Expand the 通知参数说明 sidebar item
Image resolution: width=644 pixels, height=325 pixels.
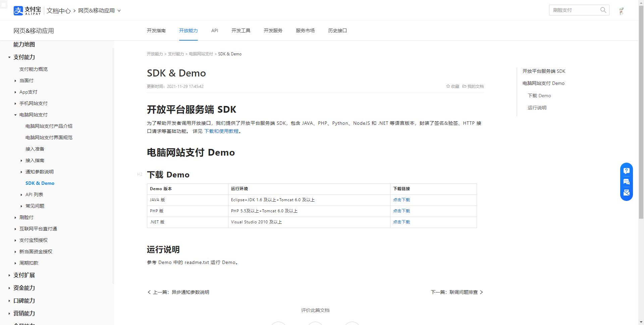point(21,172)
